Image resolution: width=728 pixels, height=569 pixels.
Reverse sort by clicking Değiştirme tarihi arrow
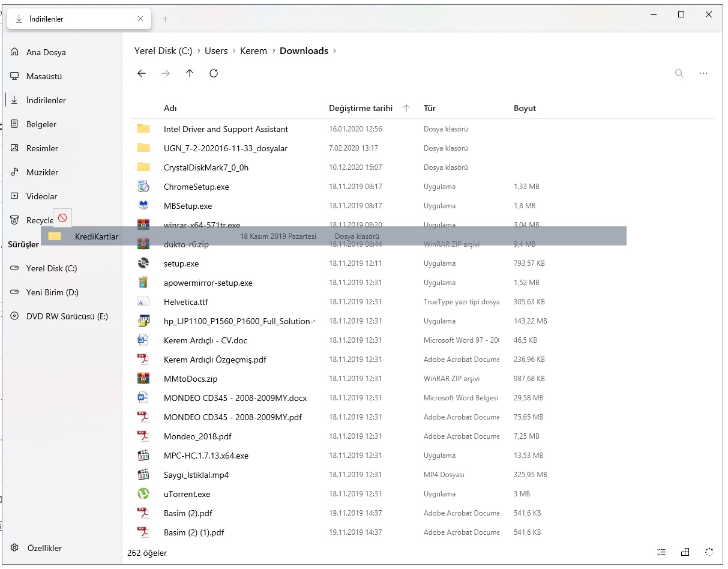coord(406,108)
